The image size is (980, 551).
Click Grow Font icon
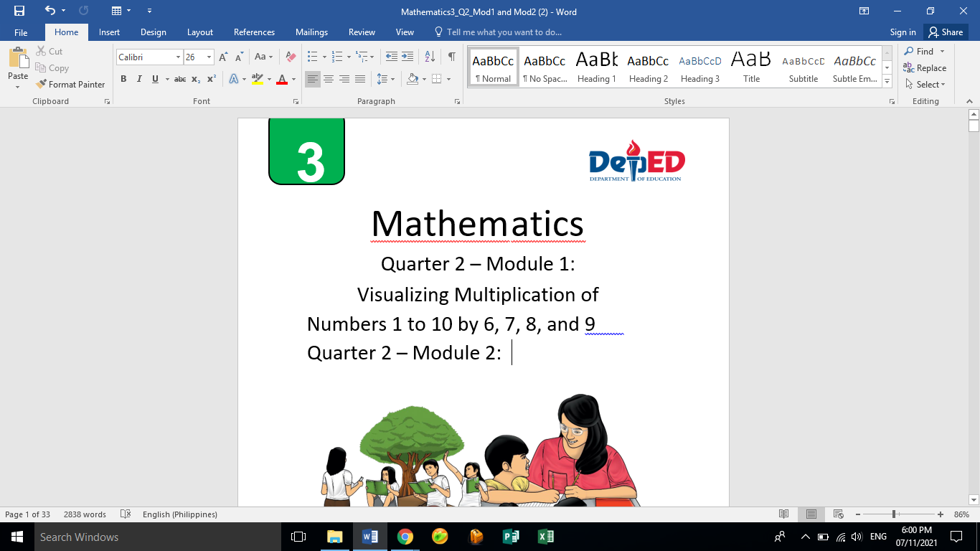(223, 57)
